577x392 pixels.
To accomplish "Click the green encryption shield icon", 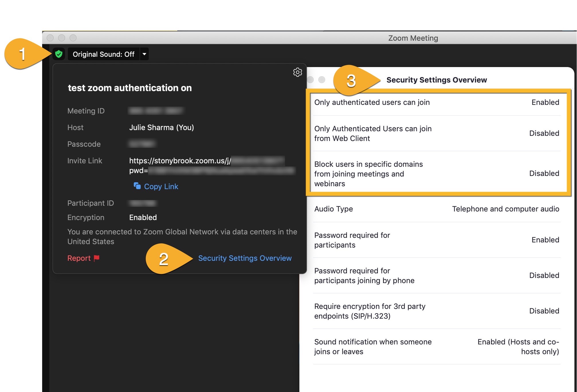I will [x=59, y=54].
